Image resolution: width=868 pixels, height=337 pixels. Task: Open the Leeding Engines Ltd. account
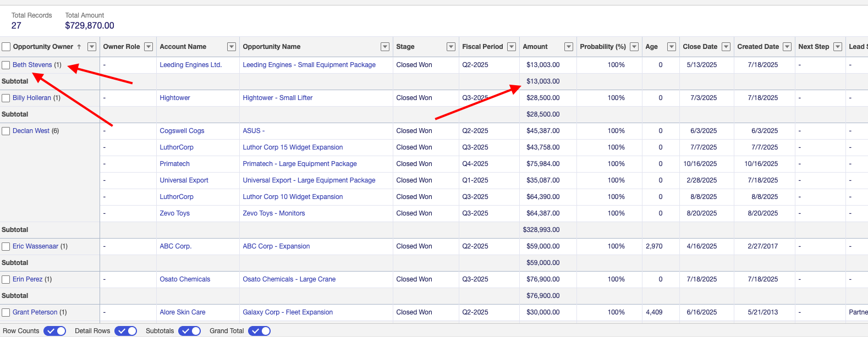[191, 65]
